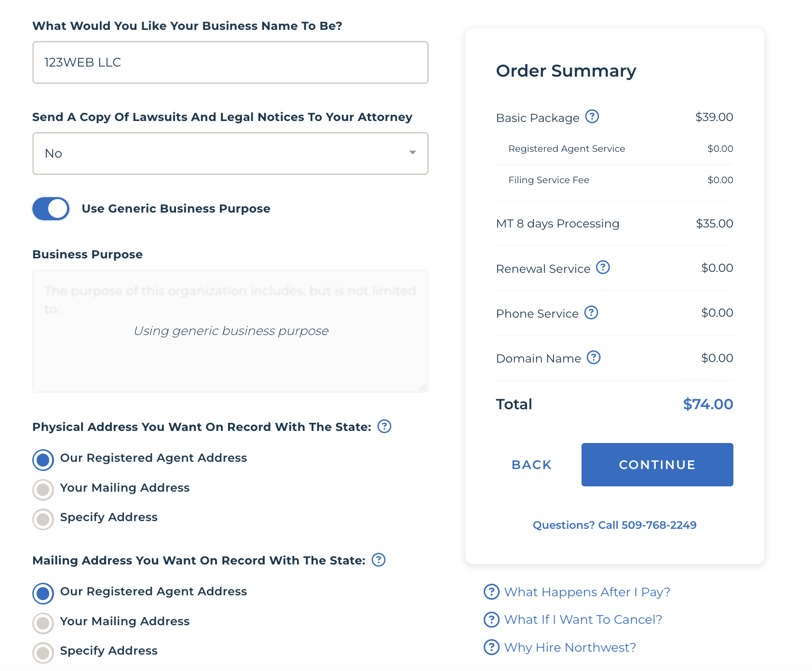Toggle Use Generic Business Purpose switch

pos(51,209)
